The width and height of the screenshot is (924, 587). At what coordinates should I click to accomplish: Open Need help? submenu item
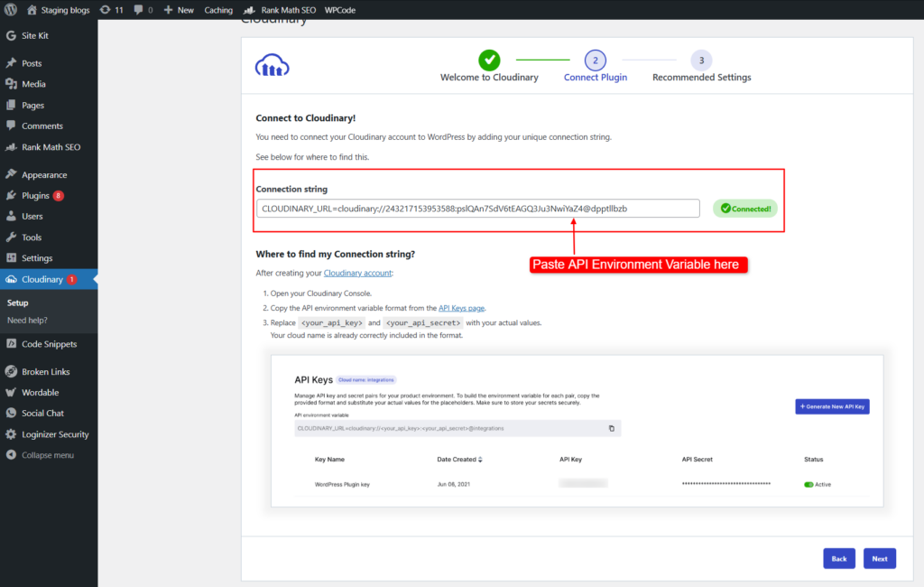pos(27,321)
